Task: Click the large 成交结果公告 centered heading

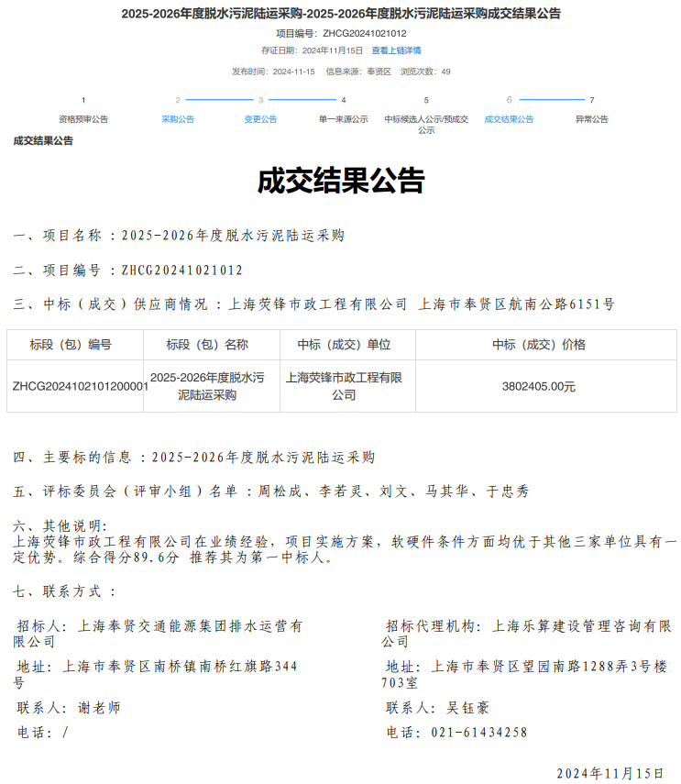Action: pyautogui.click(x=341, y=182)
